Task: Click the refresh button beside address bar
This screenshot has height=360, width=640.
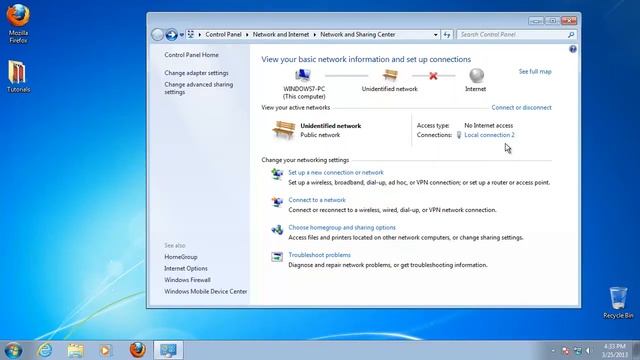Action: pyautogui.click(x=447, y=35)
